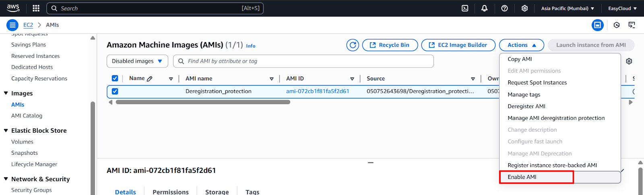
Task: Open Capacity Reservations in the sidebar
Action: [x=39, y=78]
